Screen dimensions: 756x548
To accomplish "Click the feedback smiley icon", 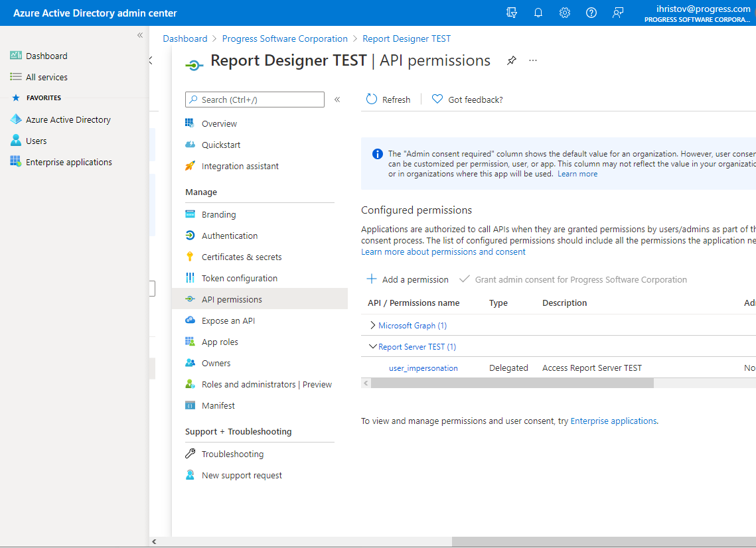I will (617, 12).
